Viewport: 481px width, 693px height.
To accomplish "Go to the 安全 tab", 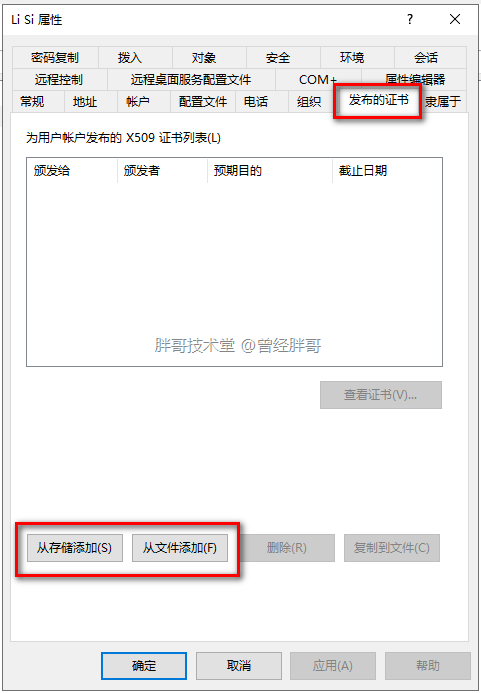I will [278, 57].
